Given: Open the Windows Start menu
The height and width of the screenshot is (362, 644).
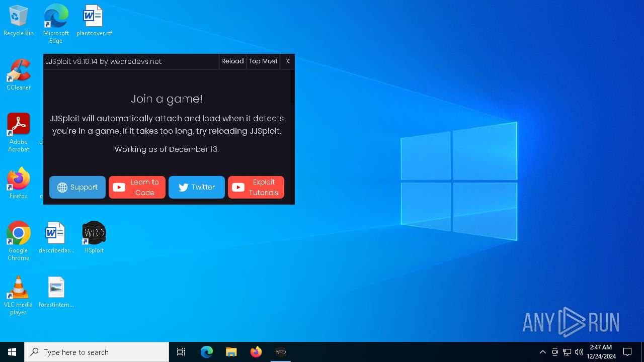Looking at the screenshot, I should (x=12, y=352).
